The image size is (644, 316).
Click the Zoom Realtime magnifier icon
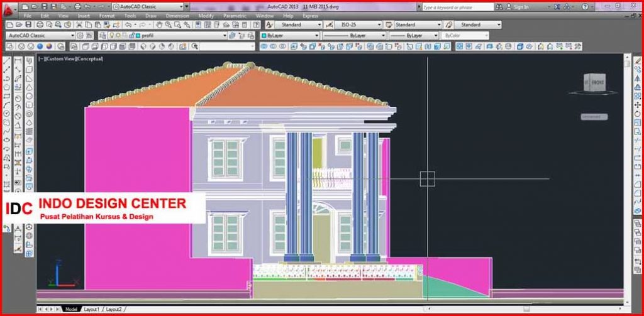168,25
